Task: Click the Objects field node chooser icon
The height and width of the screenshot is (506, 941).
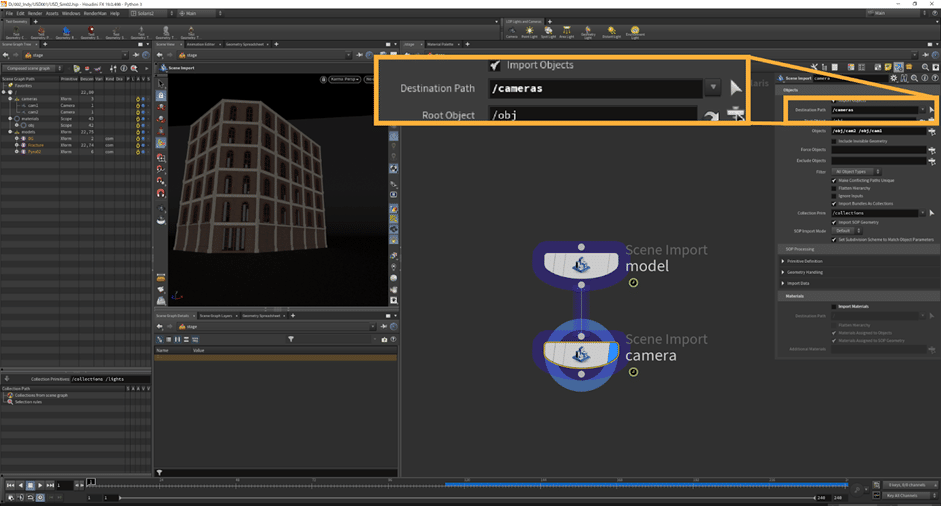Action: 931,131
